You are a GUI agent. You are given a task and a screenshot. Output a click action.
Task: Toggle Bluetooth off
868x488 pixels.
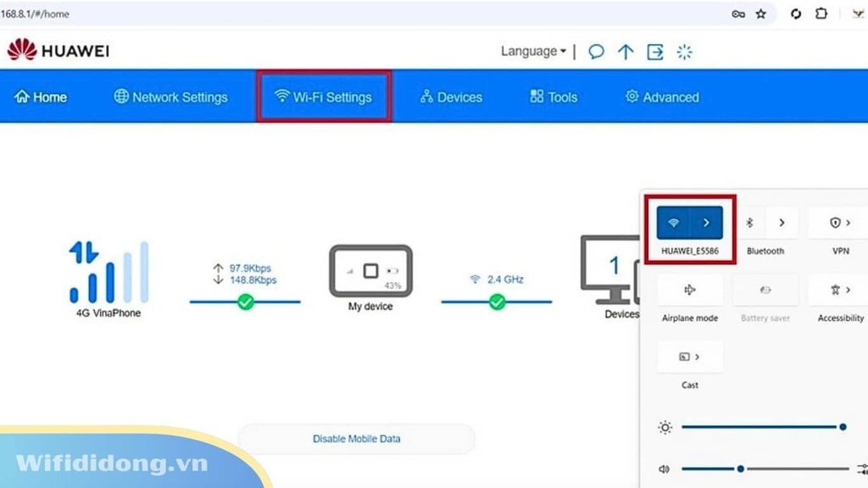[x=749, y=222]
